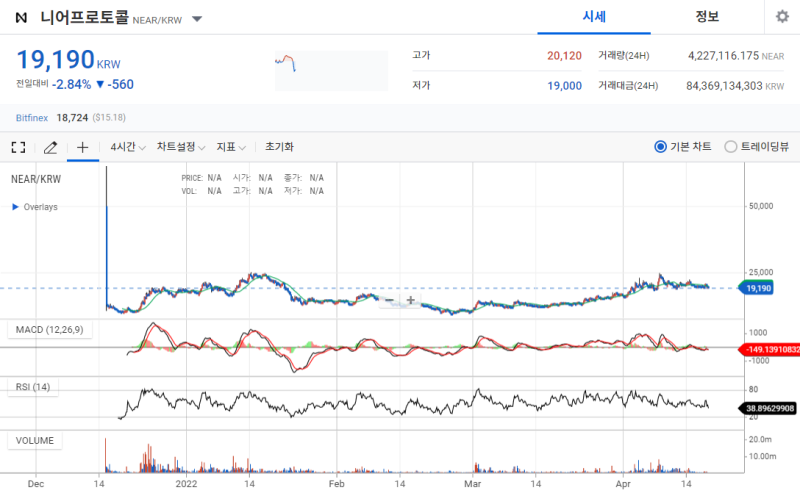
Task: Click the 50,000 price axis label
Action: point(761,206)
